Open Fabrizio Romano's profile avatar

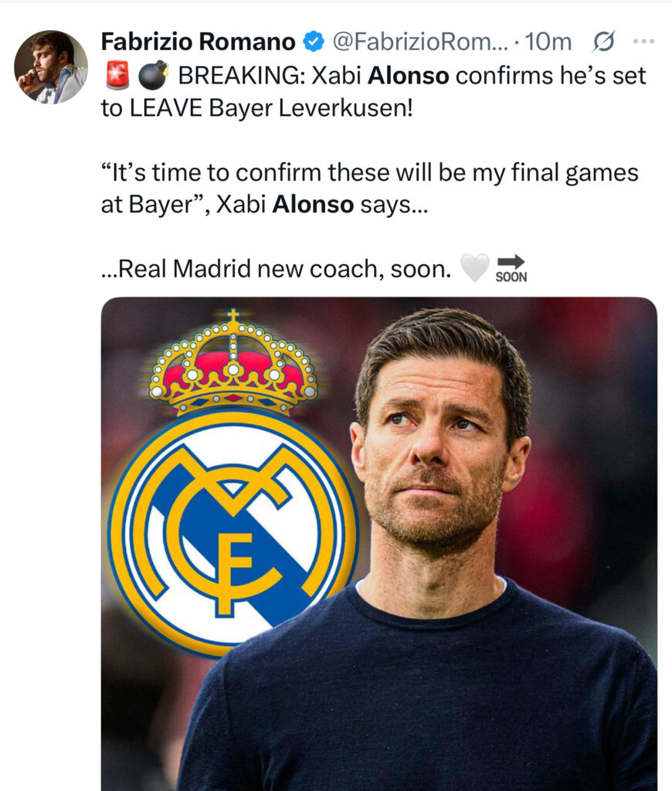51,67
